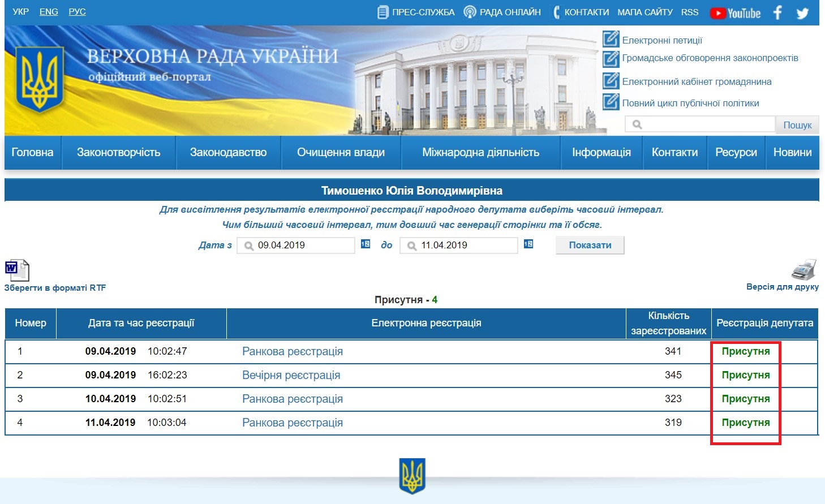Open calendar picker beside end date
This screenshot has height=504, width=825.
point(528,244)
